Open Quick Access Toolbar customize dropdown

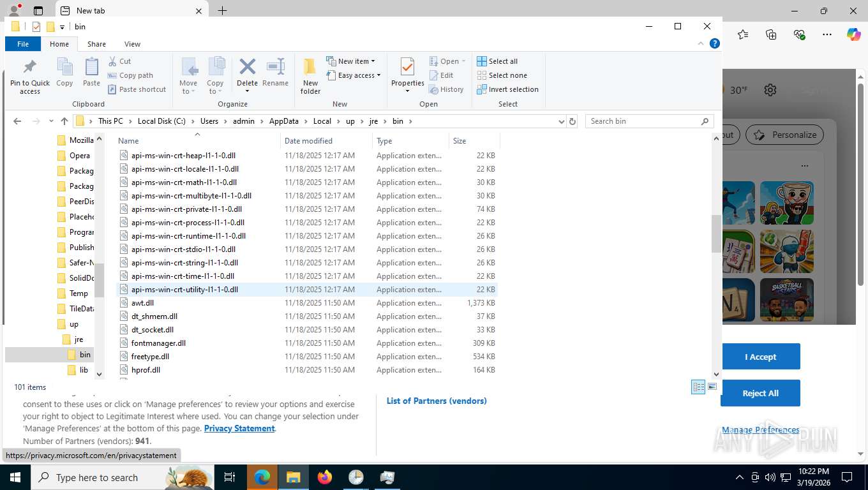(63, 27)
